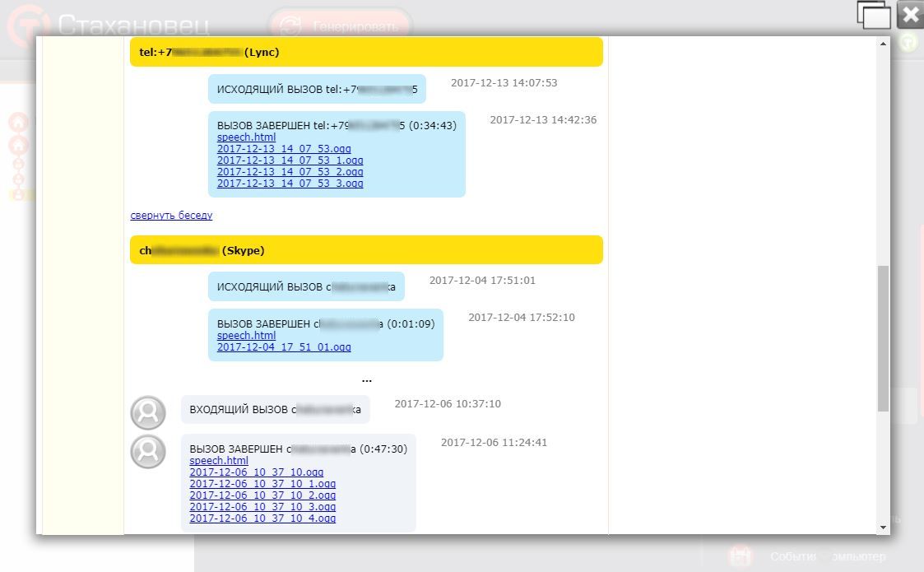This screenshot has height=572, width=924.
Task: Collapse conversation via свернуть беседу link
Action: click(x=171, y=216)
